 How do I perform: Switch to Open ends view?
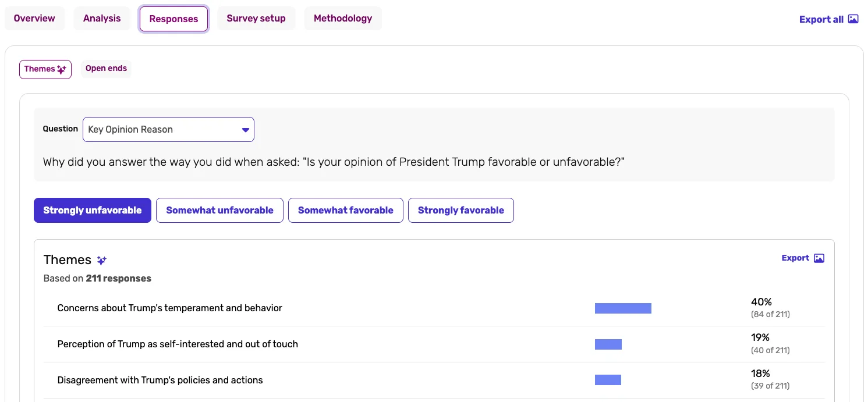106,69
